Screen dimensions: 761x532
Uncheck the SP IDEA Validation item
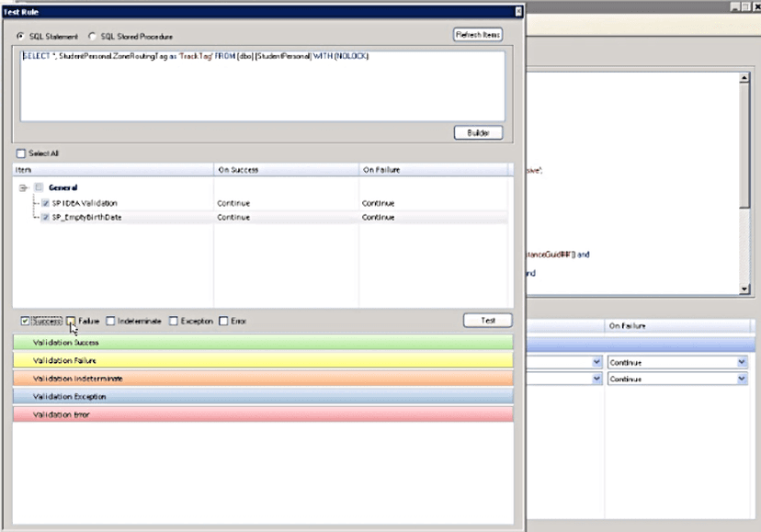coord(47,203)
